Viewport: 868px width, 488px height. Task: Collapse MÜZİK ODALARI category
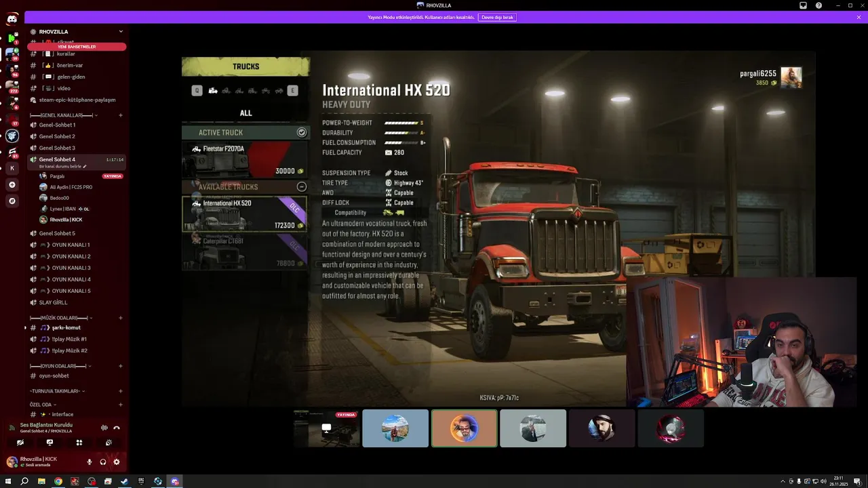coord(61,318)
